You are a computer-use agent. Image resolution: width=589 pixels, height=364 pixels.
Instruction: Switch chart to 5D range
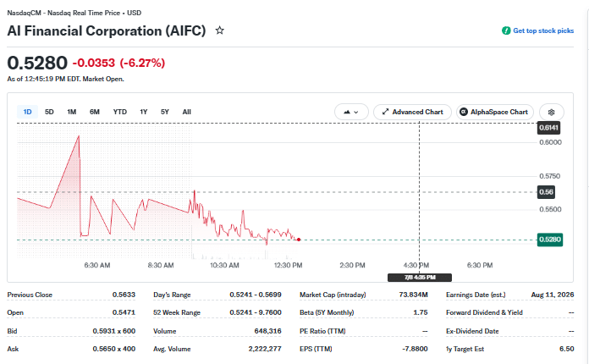click(49, 112)
